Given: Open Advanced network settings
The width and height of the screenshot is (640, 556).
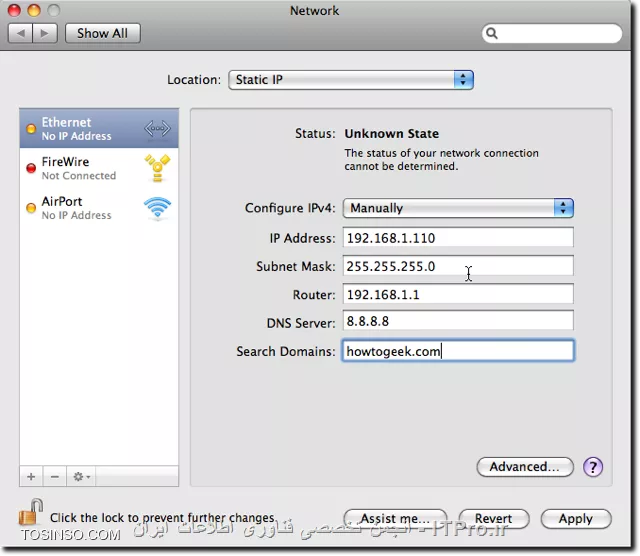Looking at the screenshot, I should click(525, 467).
